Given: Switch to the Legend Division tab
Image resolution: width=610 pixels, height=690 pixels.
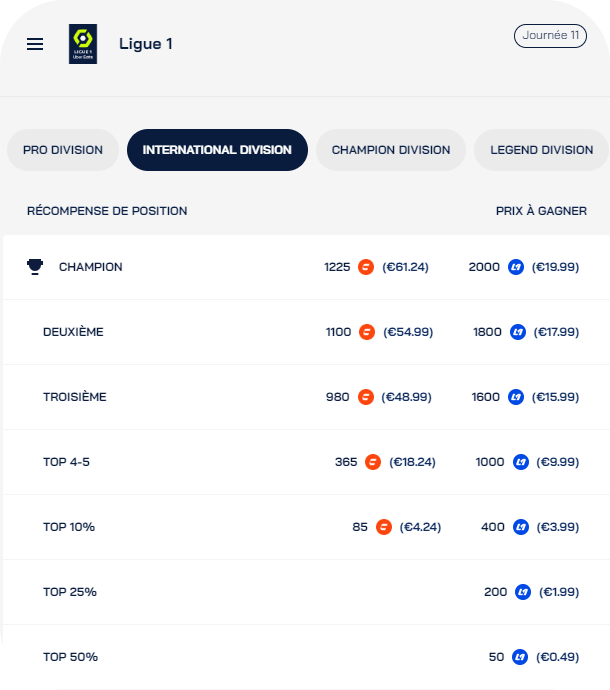Looking at the screenshot, I should (541, 150).
